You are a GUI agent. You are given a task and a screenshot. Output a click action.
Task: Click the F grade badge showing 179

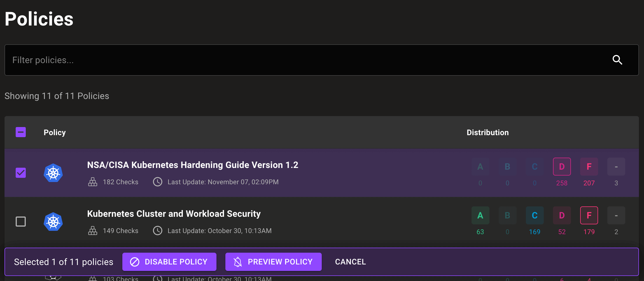589,215
